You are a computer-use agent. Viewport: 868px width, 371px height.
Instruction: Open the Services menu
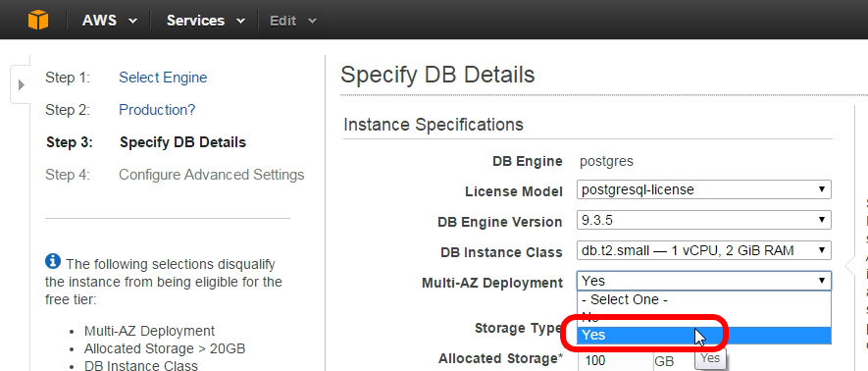(205, 21)
